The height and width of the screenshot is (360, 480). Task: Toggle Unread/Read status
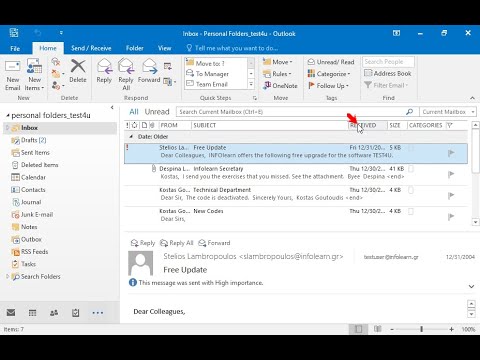(331, 62)
